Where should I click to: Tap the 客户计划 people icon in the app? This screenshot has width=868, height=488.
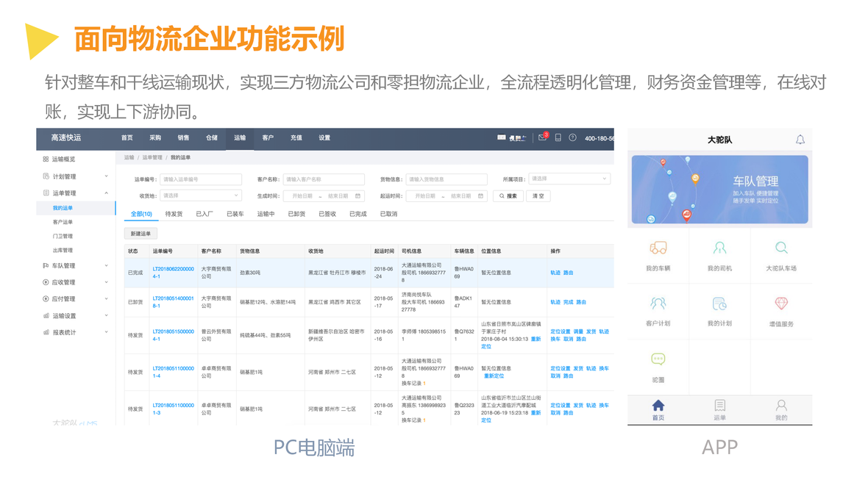tap(658, 304)
